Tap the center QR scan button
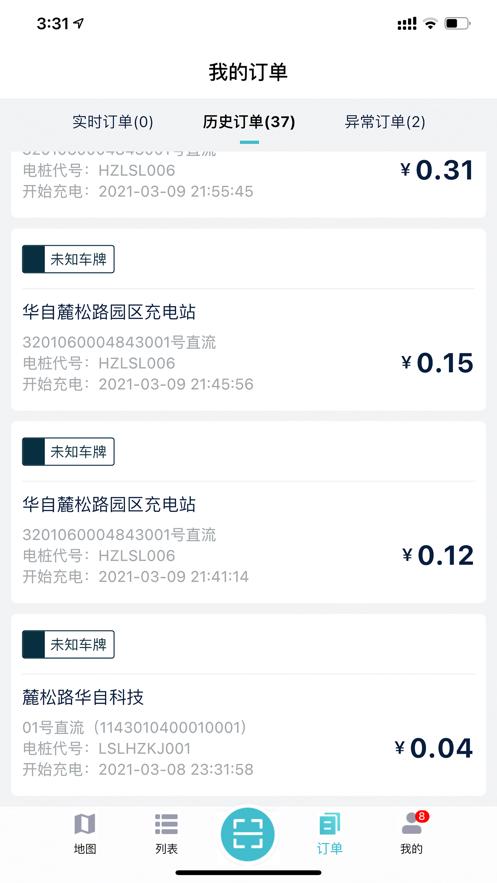Screen dimensions: 497x883 click(248, 835)
